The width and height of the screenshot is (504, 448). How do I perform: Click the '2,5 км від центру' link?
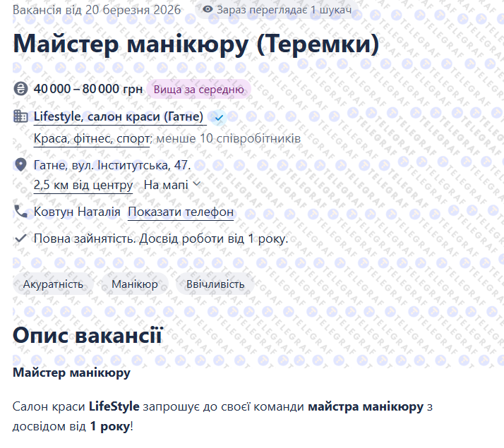click(x=83, y=185)
